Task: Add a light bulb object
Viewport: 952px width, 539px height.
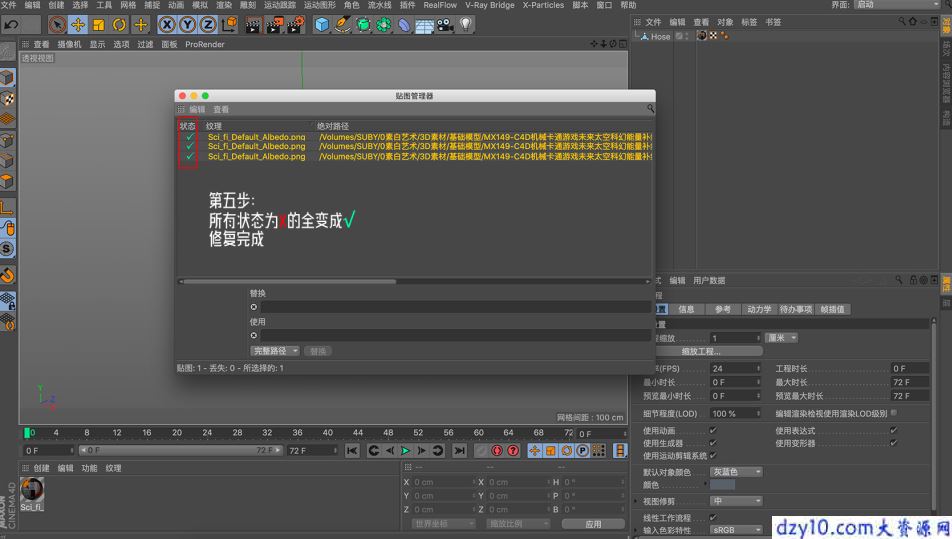Action: tap(466, 25)
